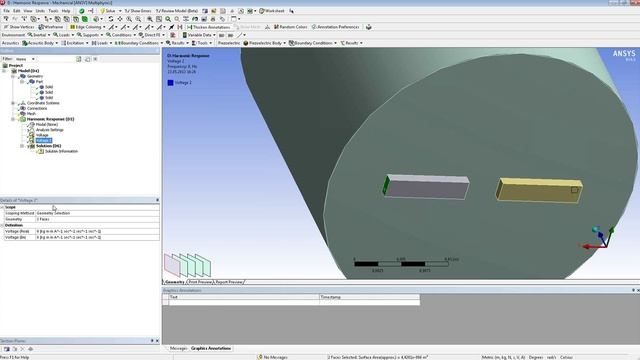Switch to Messages tab
Screen dimensions: 640x360
[178, 348]
